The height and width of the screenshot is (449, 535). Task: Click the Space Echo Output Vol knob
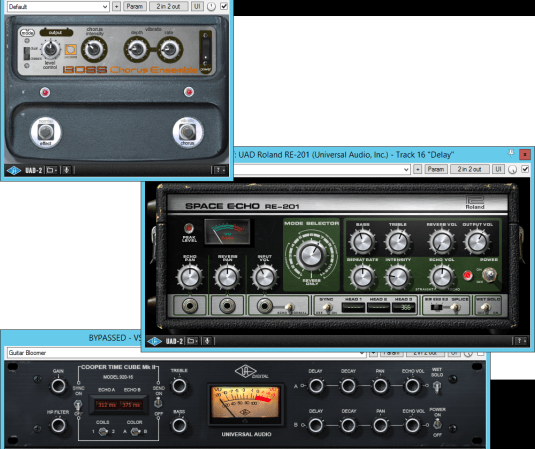click(477, 242)
